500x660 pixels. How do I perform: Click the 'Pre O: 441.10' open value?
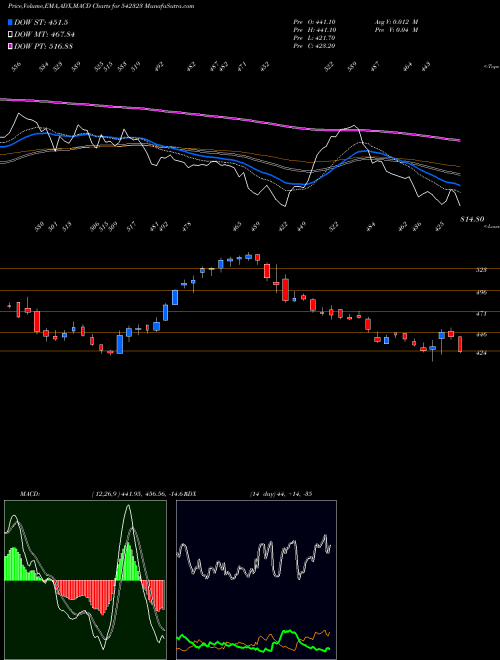pos(314,22)
